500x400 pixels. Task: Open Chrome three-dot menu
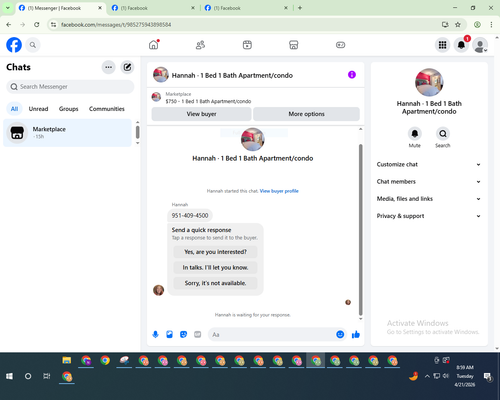coord(491,24)
